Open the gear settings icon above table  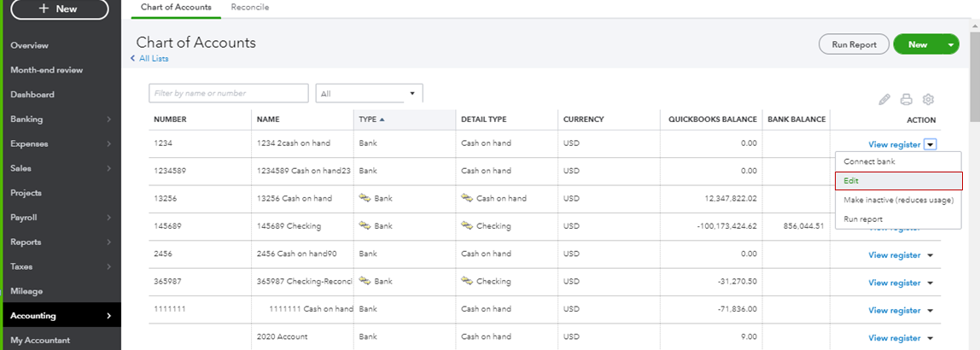[930, 100]
